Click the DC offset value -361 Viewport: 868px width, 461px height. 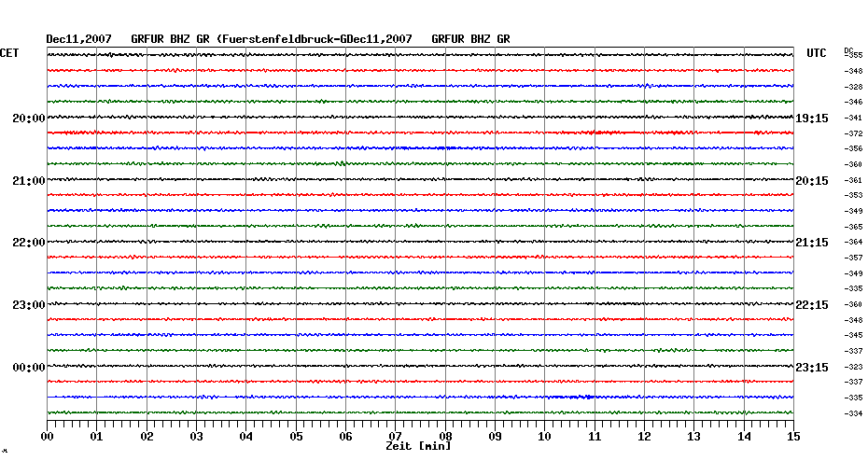(854, 180)
